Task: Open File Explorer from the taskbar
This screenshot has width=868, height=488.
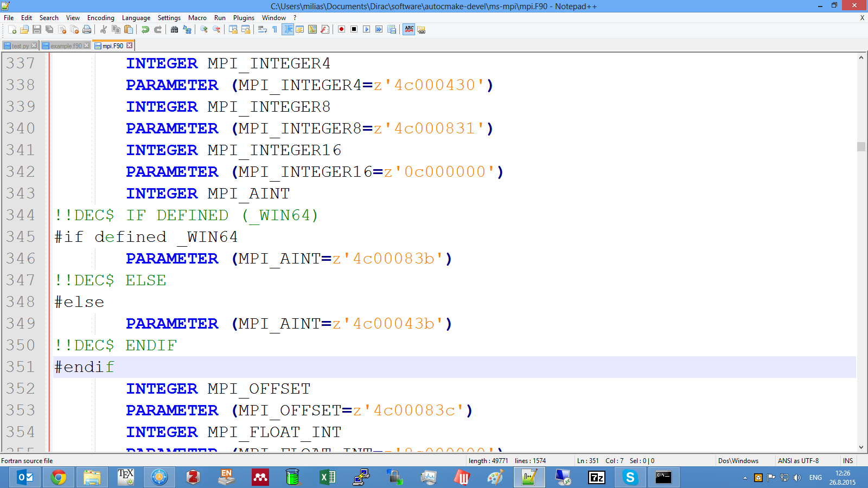Action: [x=92, y=477]
